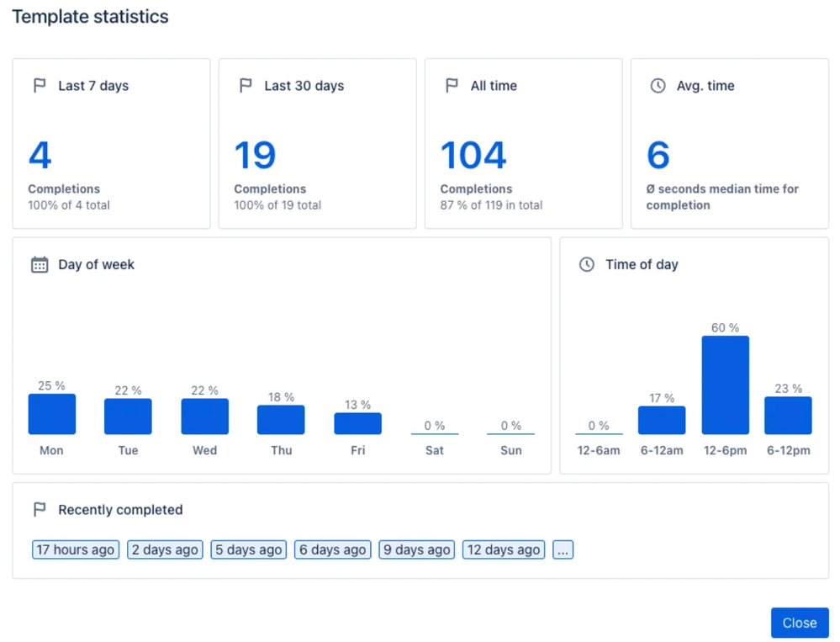840x642 pixels.
Task: Click the Tuesday bar in Day of week
Action: 128,417
